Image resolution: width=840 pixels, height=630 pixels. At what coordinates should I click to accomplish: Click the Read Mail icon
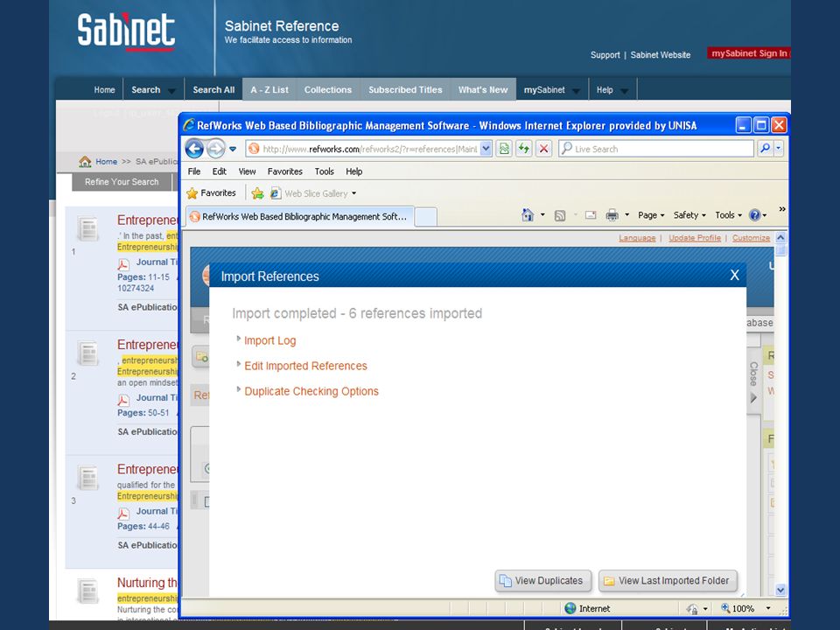pos(591,215)
